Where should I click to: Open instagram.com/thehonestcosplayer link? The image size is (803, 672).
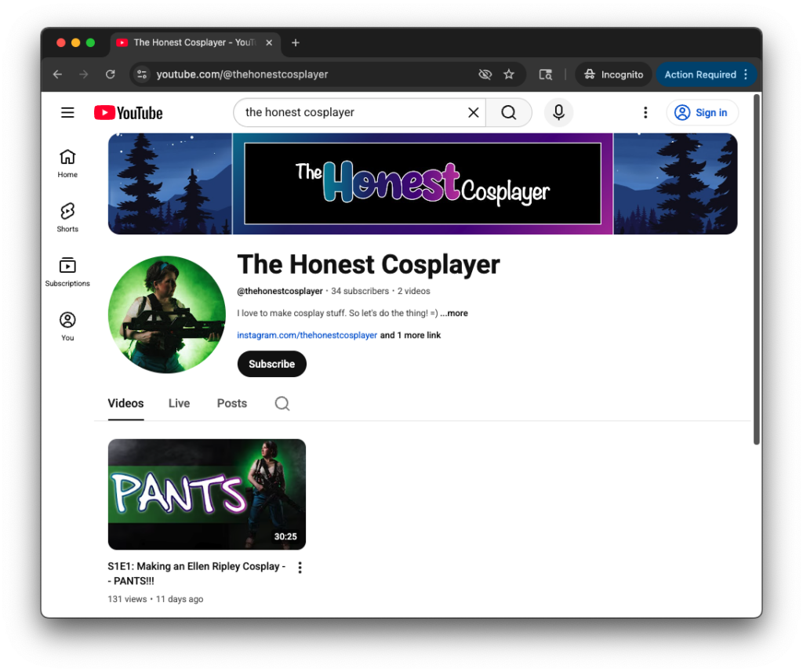307,336
